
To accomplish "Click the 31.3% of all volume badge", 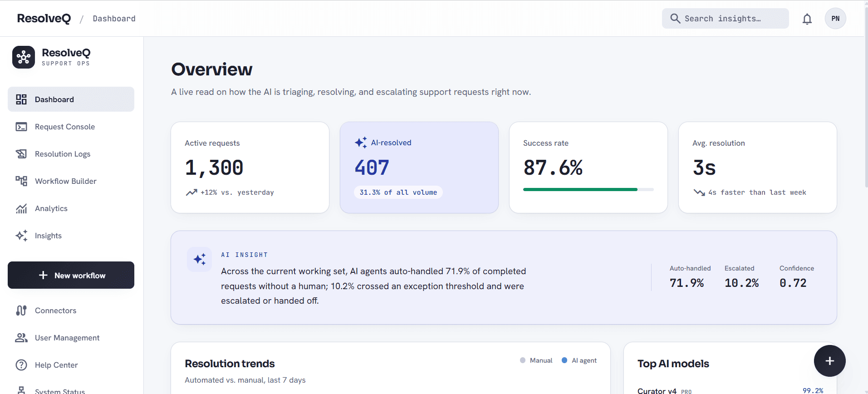I will 398,192.
